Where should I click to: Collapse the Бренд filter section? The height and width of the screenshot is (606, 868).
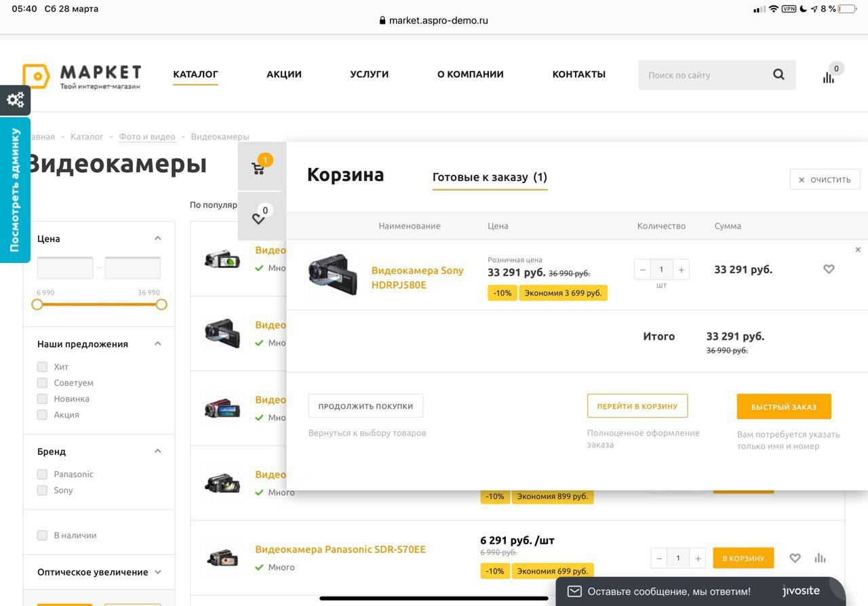point(158,451)
